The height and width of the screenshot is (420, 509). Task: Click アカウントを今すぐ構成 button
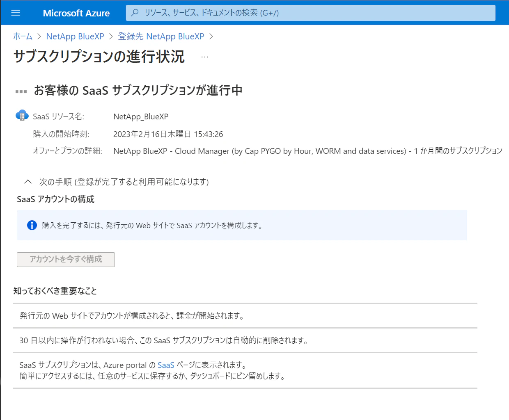coord(66,259)
